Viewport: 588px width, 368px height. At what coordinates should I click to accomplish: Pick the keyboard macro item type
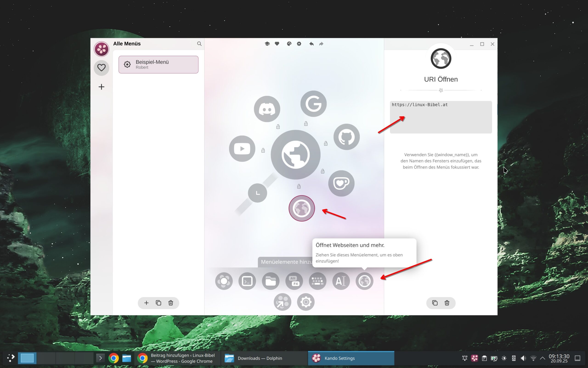(318, 281)
